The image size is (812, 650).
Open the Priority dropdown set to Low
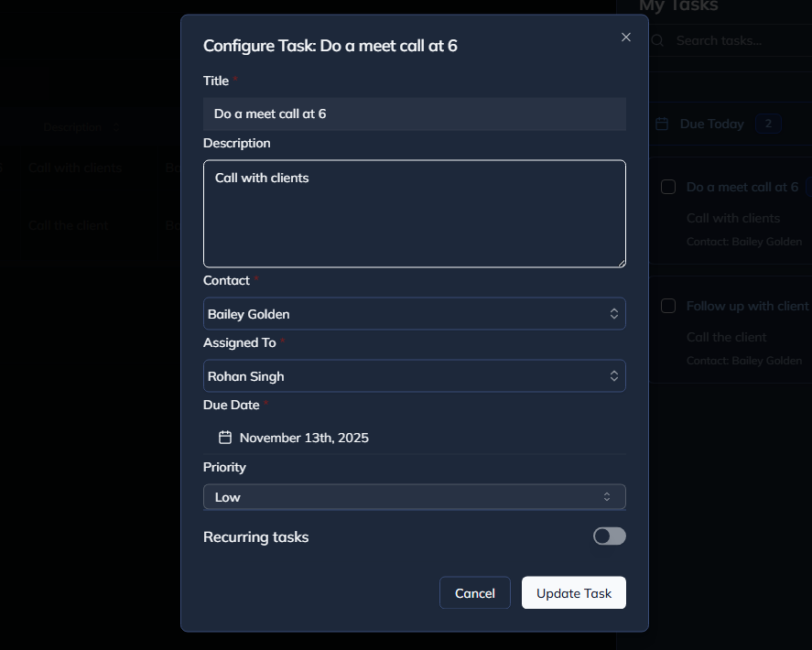coord(414,496)
